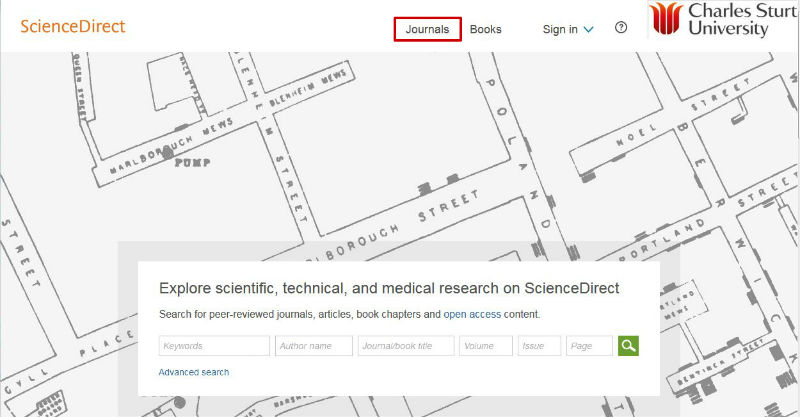Focus the Page field

589,346
